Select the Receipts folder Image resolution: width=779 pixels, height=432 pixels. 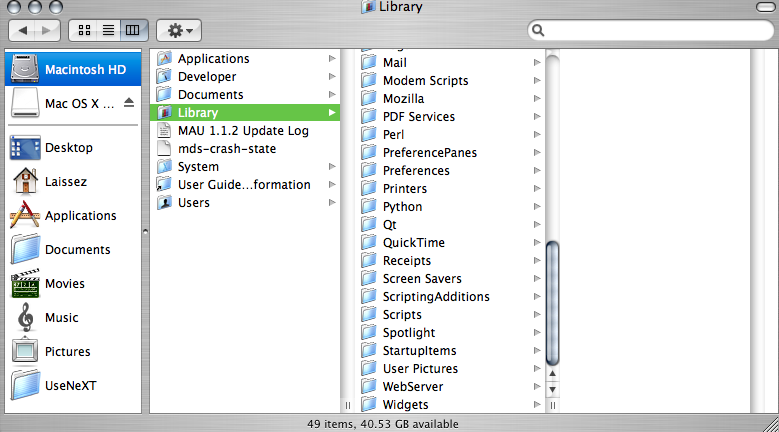coord(451,261)
